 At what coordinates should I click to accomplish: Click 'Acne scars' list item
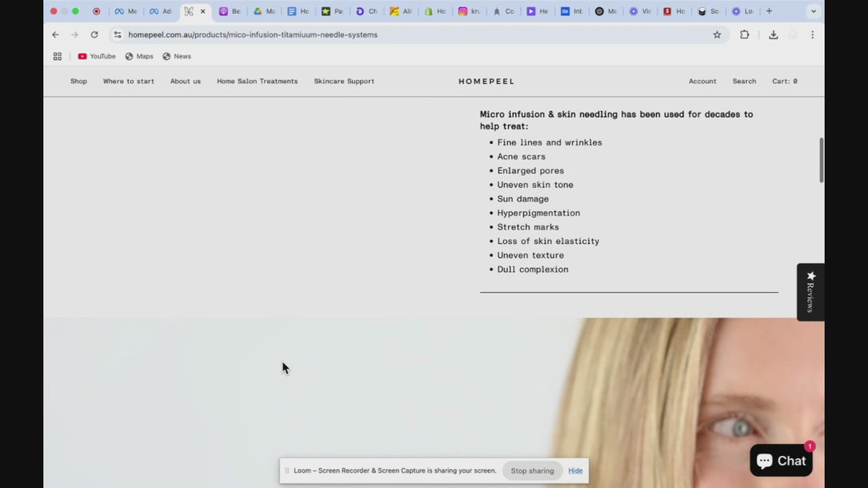click(521, 157)
